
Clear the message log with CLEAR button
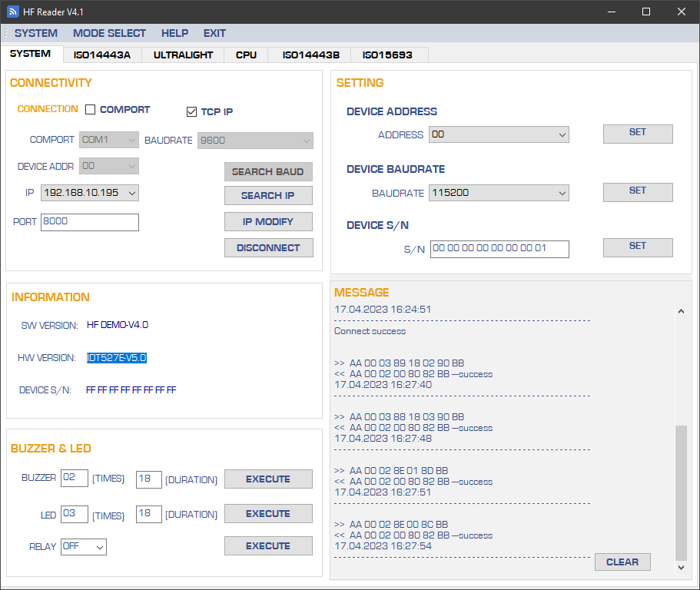point(622,562)
